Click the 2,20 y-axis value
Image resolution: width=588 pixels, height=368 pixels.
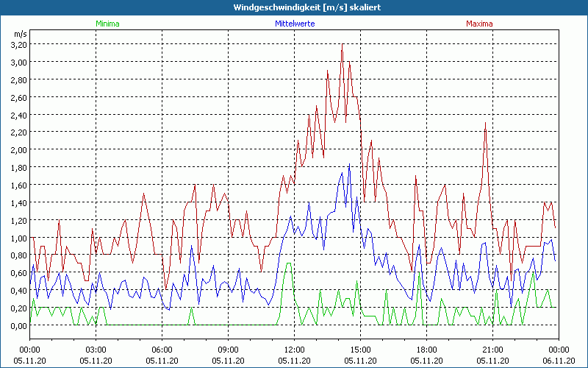pyautogui.click(x=19, y=132)
